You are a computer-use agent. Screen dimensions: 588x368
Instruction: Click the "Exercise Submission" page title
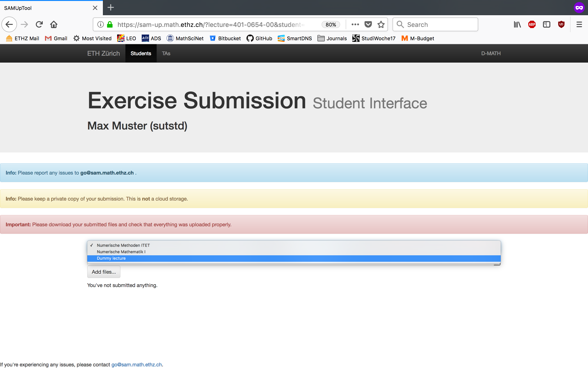(x=197, y=101)
